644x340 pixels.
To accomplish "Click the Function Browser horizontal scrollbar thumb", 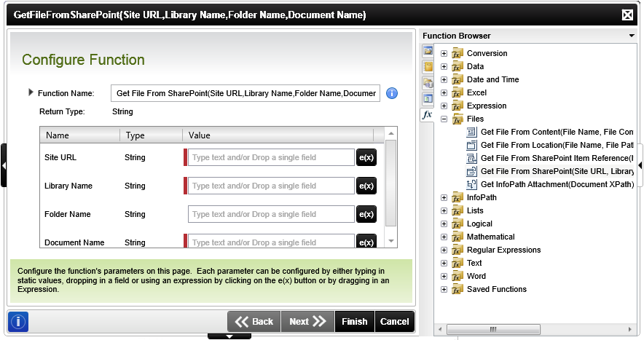I will [493, 329].
